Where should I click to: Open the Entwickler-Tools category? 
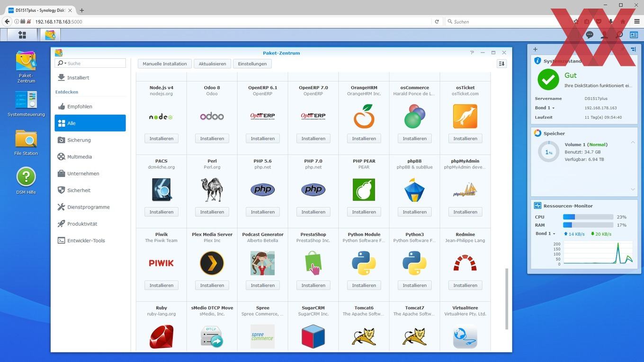point(90,240)
